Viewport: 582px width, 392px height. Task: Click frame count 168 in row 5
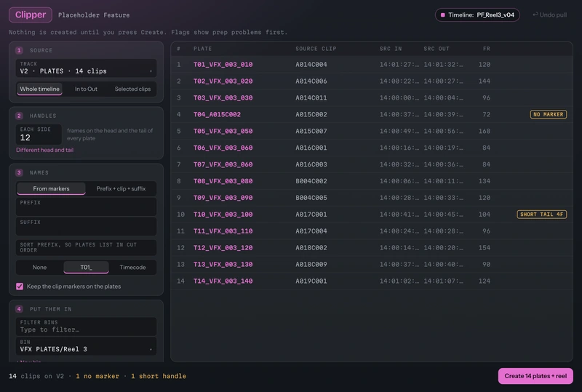coord(485,131)
